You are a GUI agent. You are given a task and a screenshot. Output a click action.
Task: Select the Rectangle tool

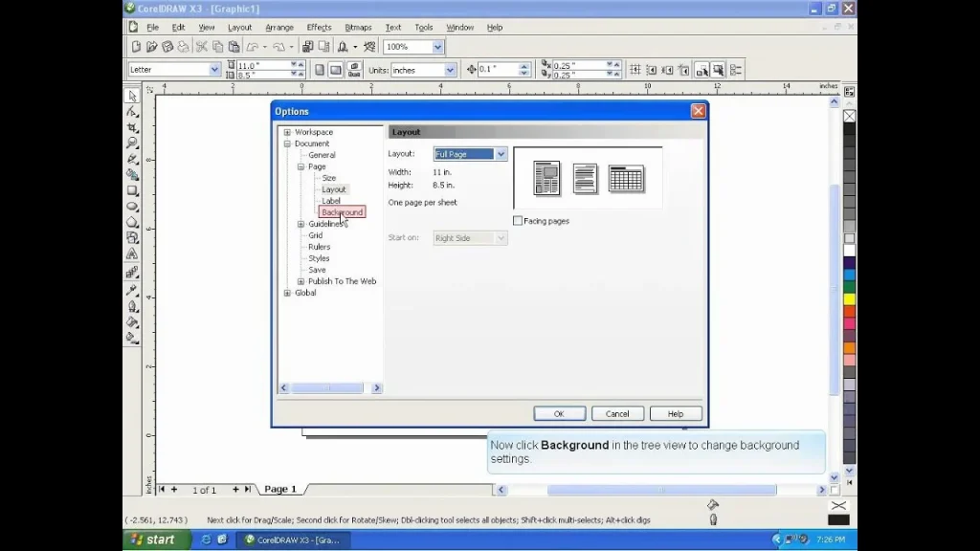132,190
